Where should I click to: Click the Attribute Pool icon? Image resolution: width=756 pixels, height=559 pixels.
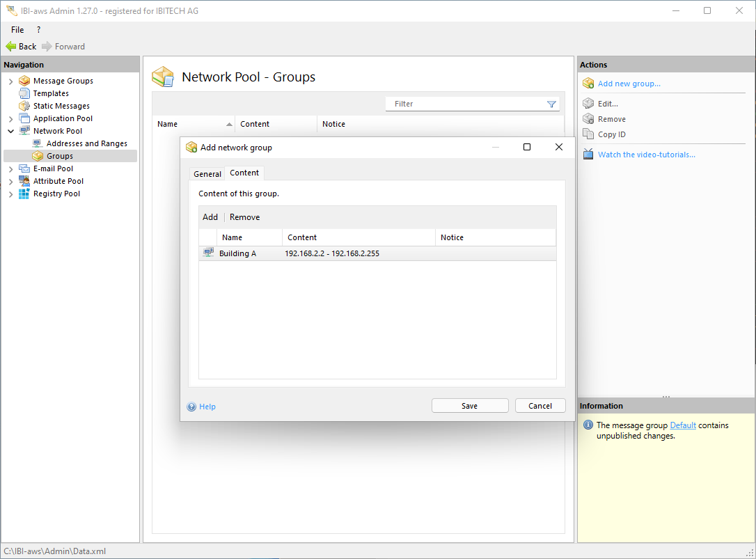coord(24,181)
